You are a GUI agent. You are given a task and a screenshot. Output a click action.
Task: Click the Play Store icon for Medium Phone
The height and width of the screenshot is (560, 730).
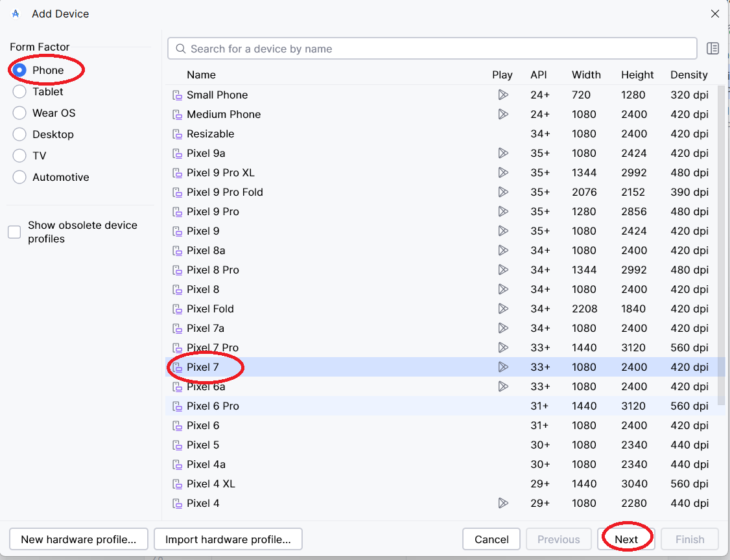[502, 114]
